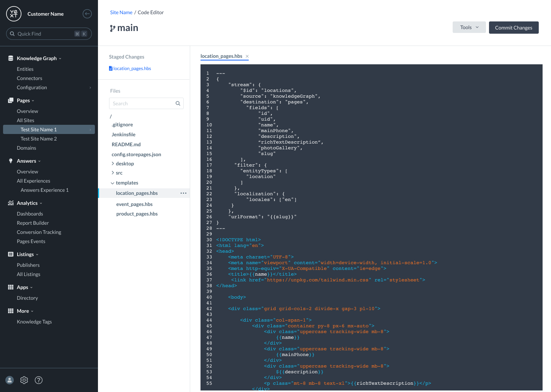The image size is (551, 392).
Task: Open the Tools dropdown
Action: [469, 27]
